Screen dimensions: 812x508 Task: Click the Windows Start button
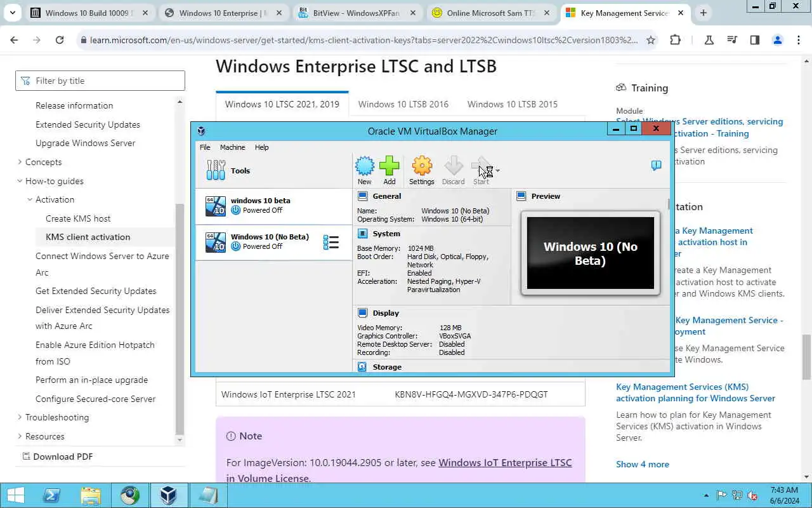(15, 495)
